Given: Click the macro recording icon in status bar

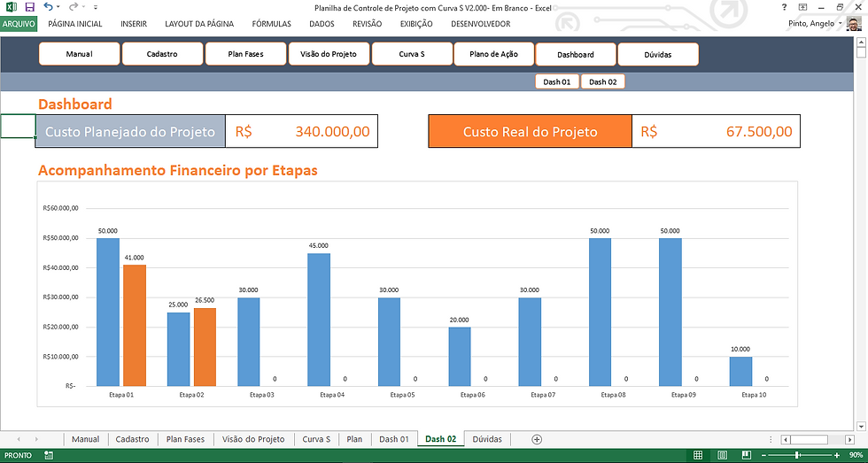Looking at the screenshot, I should [x=49, y=455].
